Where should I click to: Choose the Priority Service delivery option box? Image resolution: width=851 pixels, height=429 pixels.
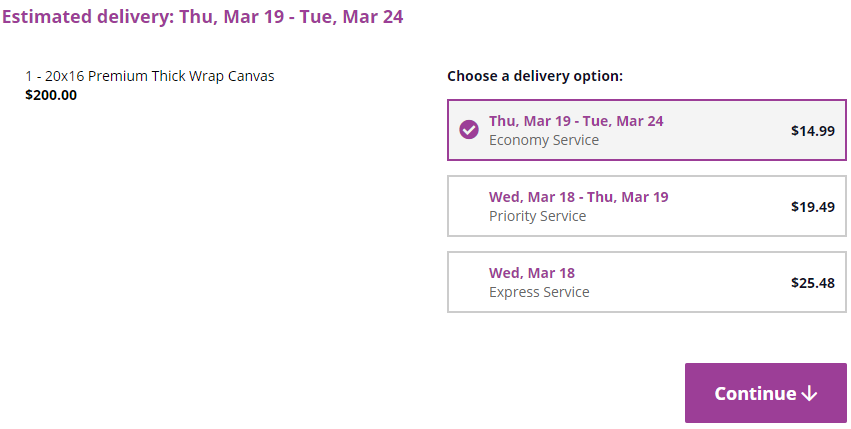click(646, 206)
